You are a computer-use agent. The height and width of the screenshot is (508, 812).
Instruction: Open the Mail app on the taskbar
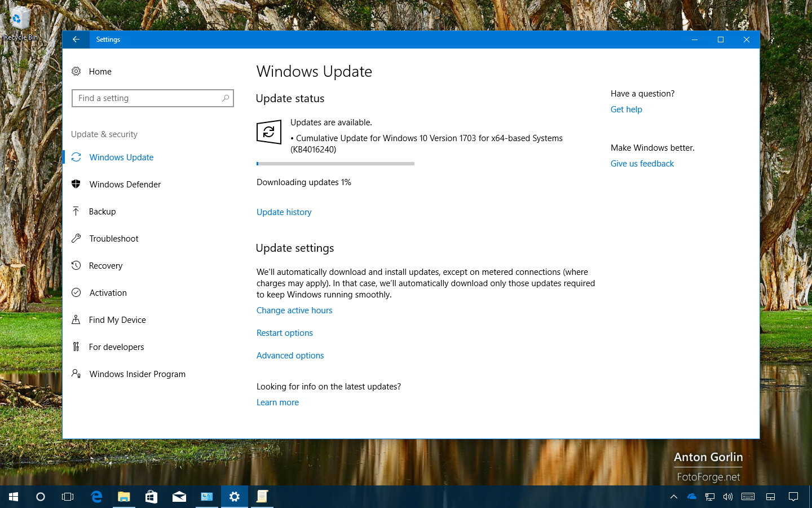(179, 497)
